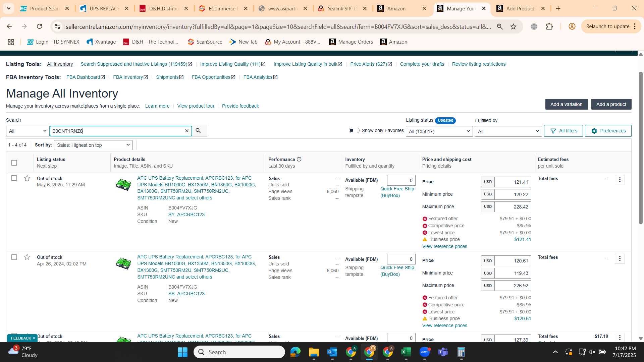This screenshot has height=362, width=644.
Task: Open Zoom from the taskbar
Action: coord(425,352)
